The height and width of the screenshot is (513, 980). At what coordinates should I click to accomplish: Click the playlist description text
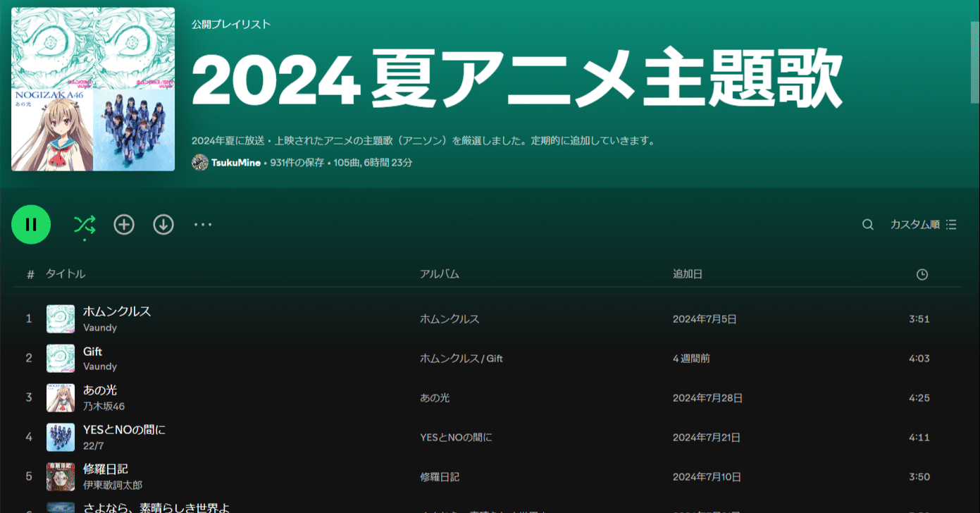tap(423, 141)
